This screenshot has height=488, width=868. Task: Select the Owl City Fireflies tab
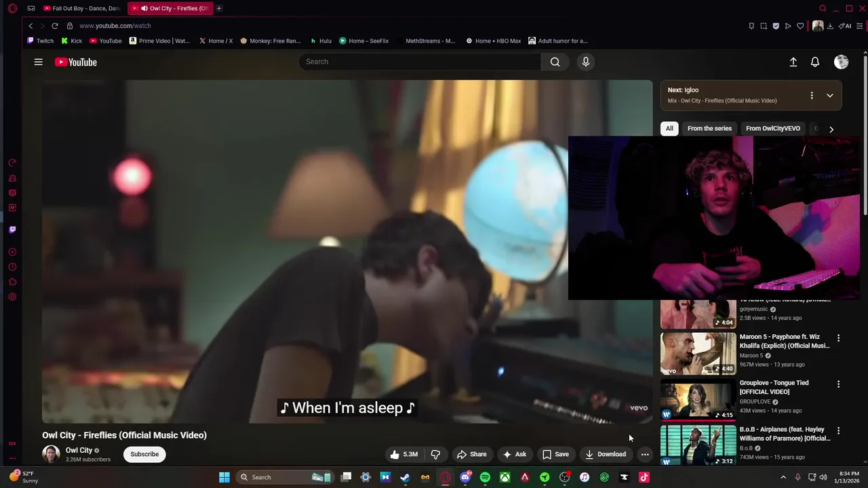(170, 8)
